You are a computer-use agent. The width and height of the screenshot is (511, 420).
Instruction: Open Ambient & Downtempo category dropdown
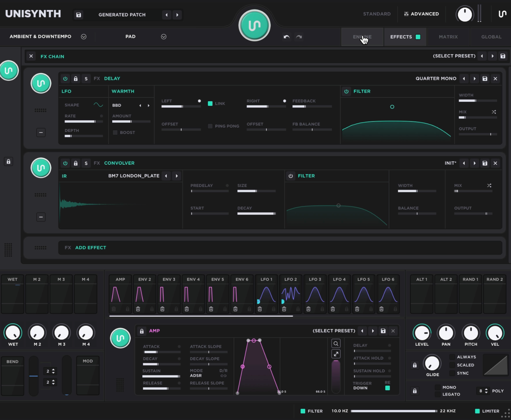[x=84, y=37]
